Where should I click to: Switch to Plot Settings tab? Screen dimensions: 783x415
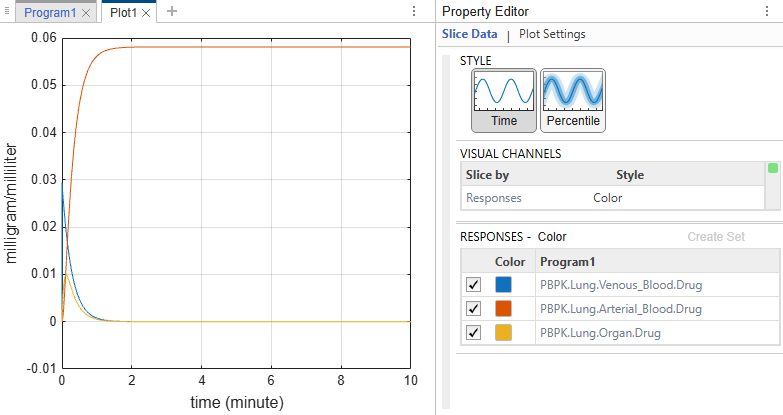pos(552,34)
